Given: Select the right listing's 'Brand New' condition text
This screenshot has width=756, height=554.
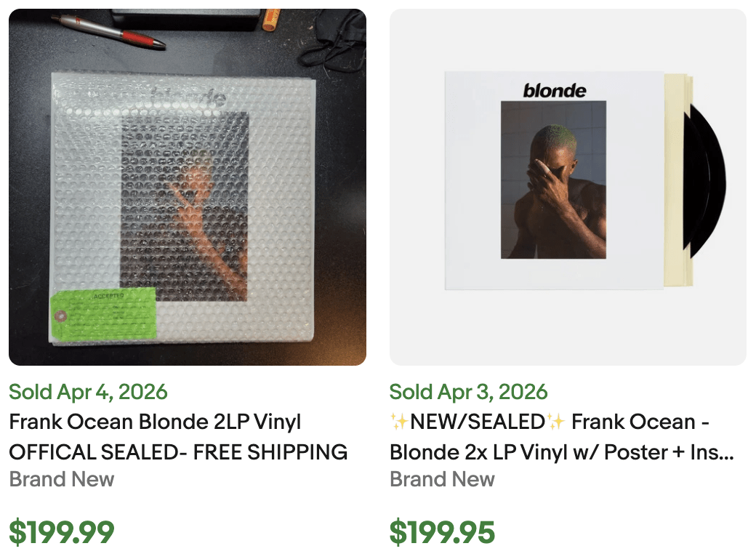Looking at the screenshot, I should pyautogui.click(x=442, y=479).
